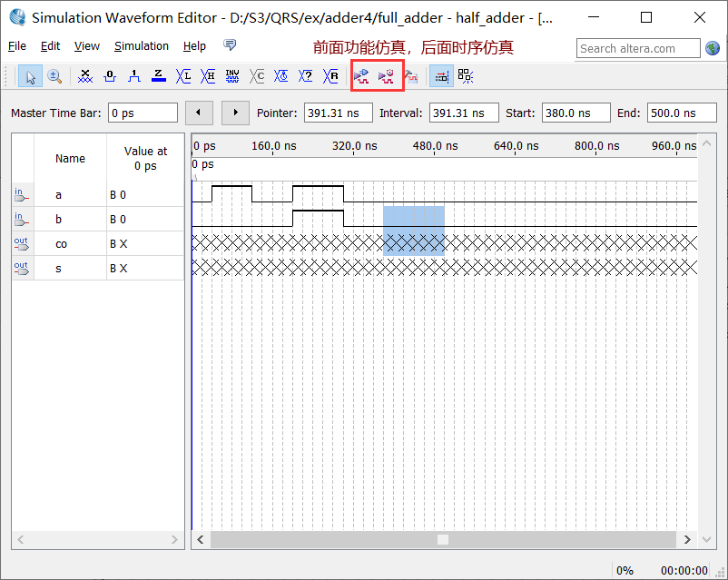Image resolution: width=728 pixels, height=580 pixels.
Task: Select signal name b
Action: click(x=58, y=219)
